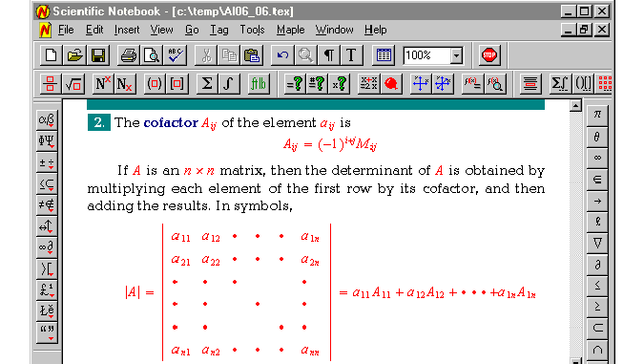Screen dimensions: 644x364
Task: Click the new definition f(x) icon
Action: 472,84
